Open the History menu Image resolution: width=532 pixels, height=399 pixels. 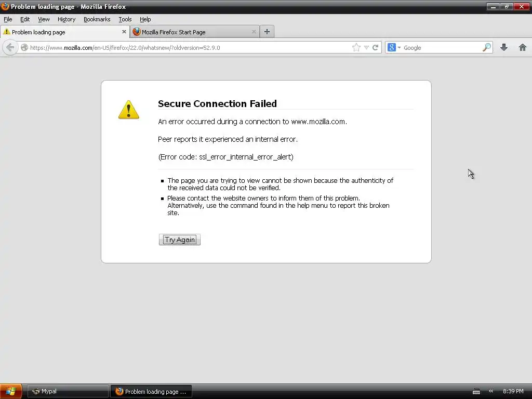pyautogui.click(x=66, y=19)
